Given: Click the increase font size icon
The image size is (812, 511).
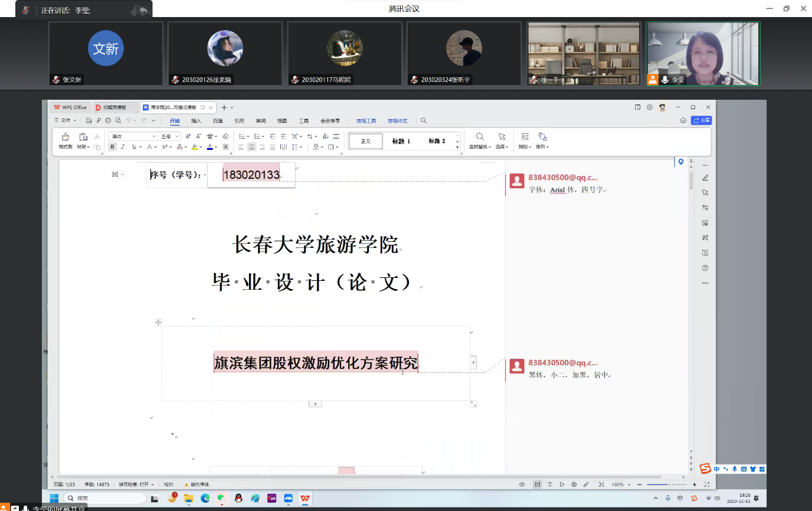Looking at the screenshot, I should click(x=188, y=136).
